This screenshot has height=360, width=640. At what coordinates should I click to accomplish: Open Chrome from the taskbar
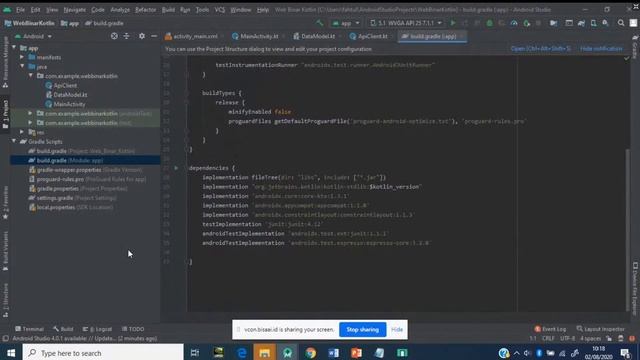click(x=311, y=353)
